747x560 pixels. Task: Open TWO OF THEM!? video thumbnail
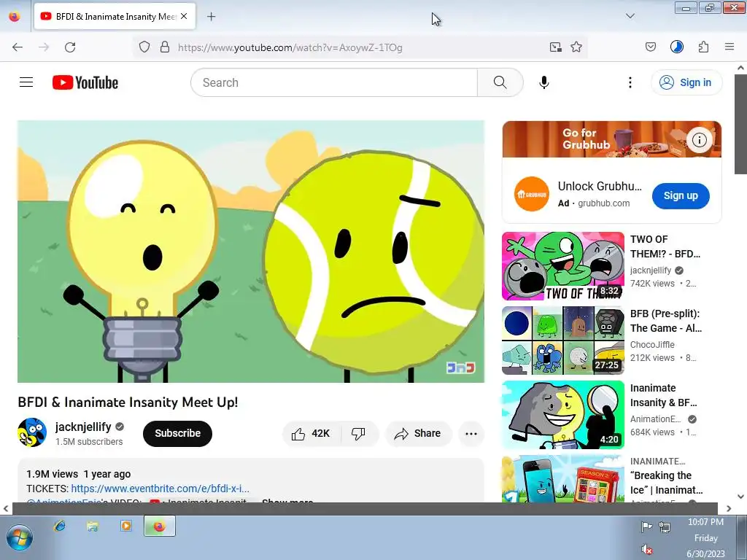(x=562, y=266)
